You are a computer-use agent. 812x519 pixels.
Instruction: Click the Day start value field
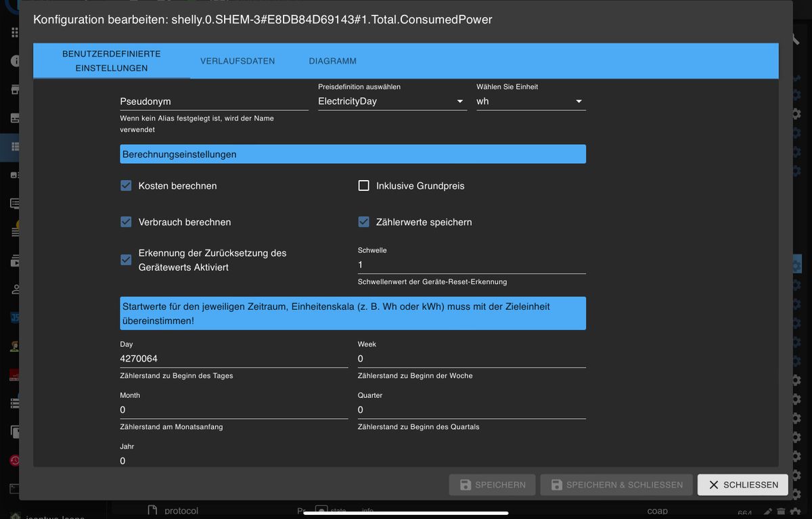[x=233, y=359]
